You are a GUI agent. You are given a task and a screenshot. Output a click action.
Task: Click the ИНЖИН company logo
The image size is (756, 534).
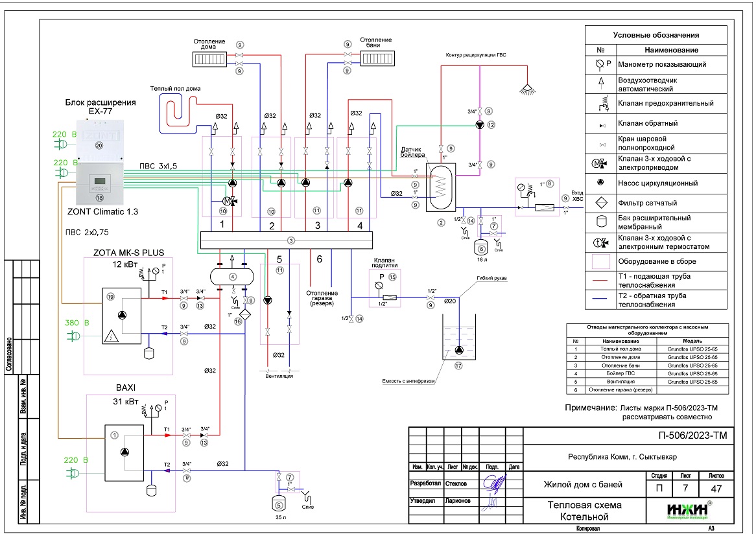coord(687,509)
